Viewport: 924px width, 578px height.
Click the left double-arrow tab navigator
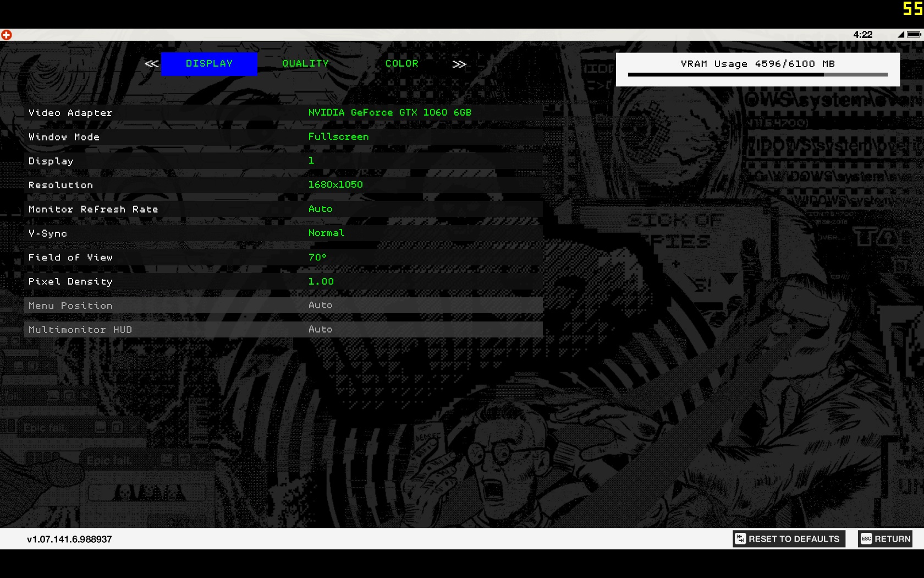pos(152,64)
